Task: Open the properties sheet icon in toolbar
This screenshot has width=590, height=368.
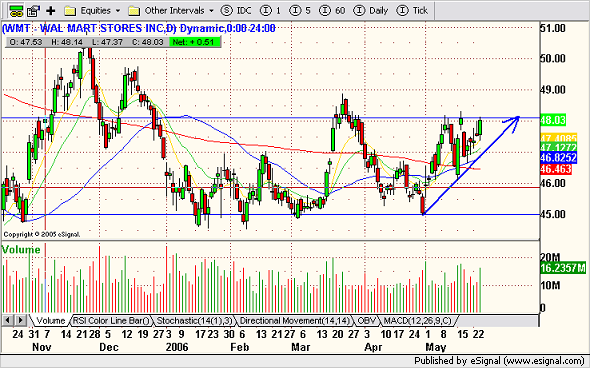Action: tap(33, 11)
